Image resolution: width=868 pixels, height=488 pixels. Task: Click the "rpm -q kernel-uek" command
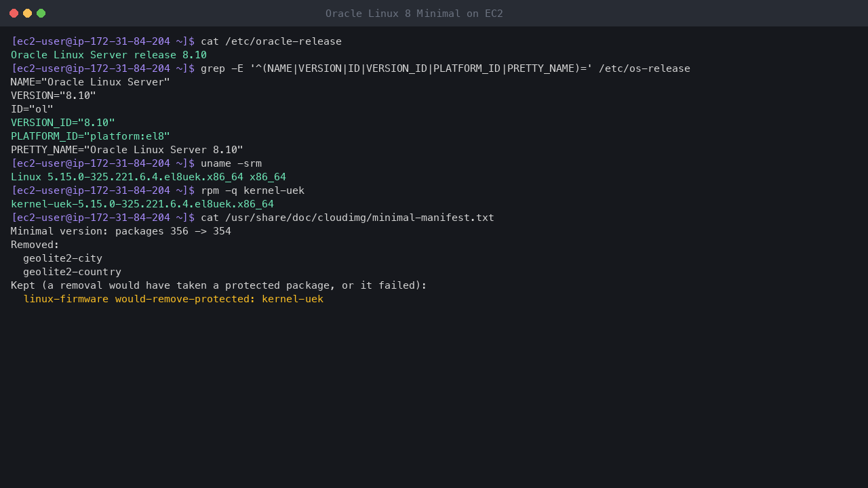(x=253, y=190)
